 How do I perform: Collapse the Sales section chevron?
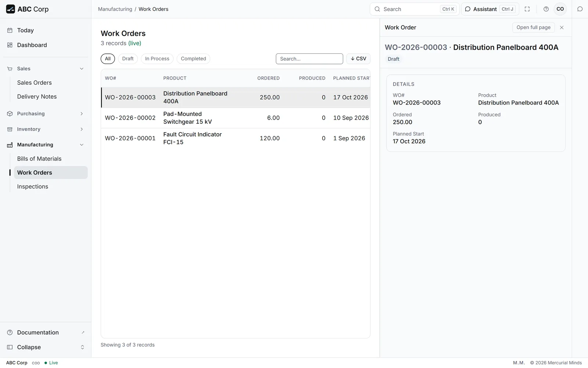click(x=82, y=69)
